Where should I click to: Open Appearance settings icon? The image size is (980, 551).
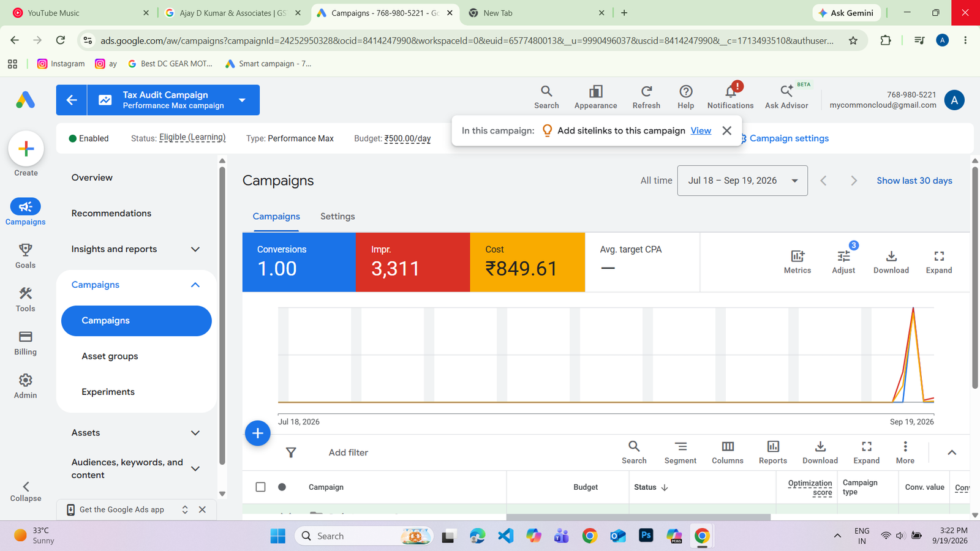[x=595, y=97]
